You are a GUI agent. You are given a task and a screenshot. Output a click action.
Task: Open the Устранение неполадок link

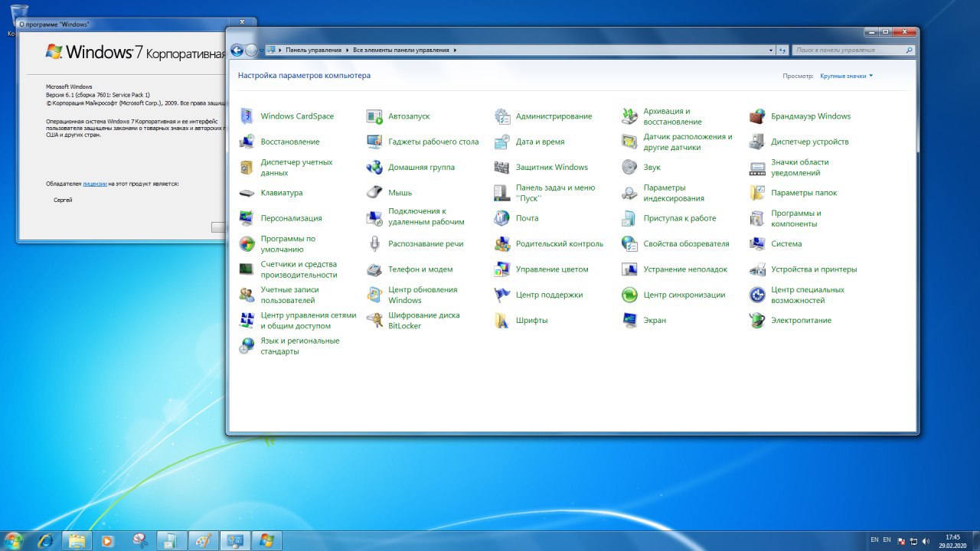pyautogui.click(x=685, y=269)
